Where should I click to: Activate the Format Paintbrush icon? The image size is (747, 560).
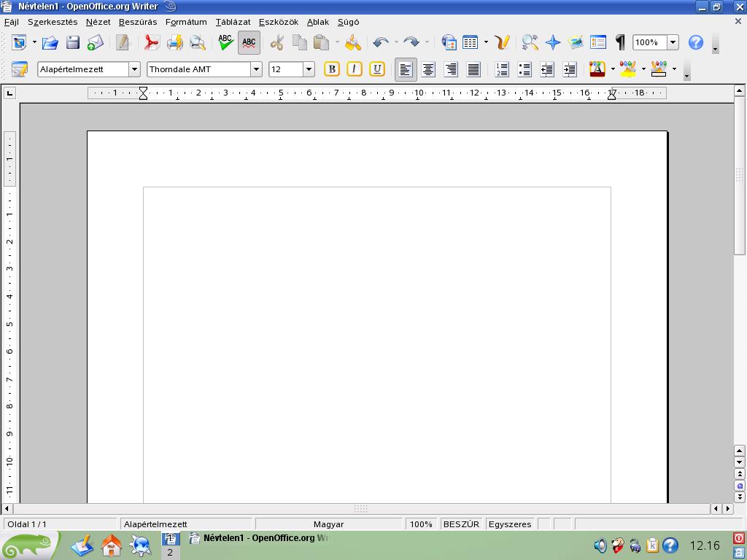tap(353, 42)
